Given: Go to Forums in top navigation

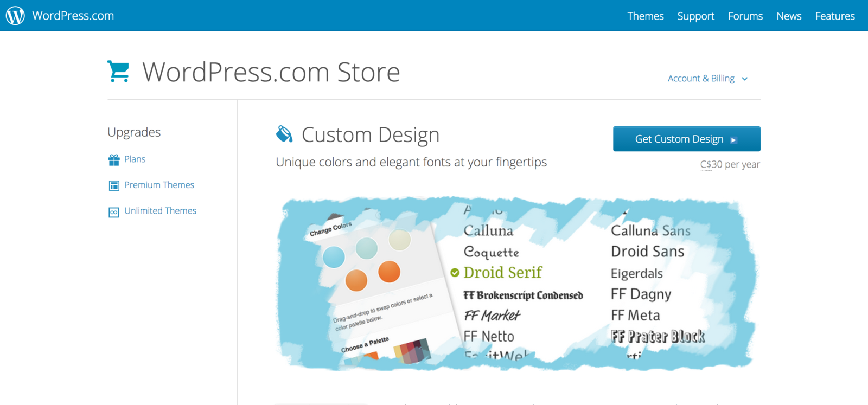Looking at the screenshot, I should (745, 16).
